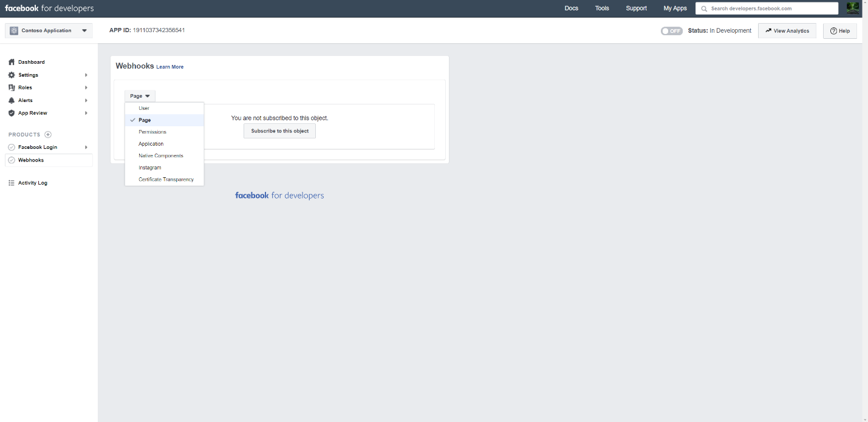This screenshot has height=422, width=868.
Task: Select the Dashboard home icon
Action: point(10,61)
